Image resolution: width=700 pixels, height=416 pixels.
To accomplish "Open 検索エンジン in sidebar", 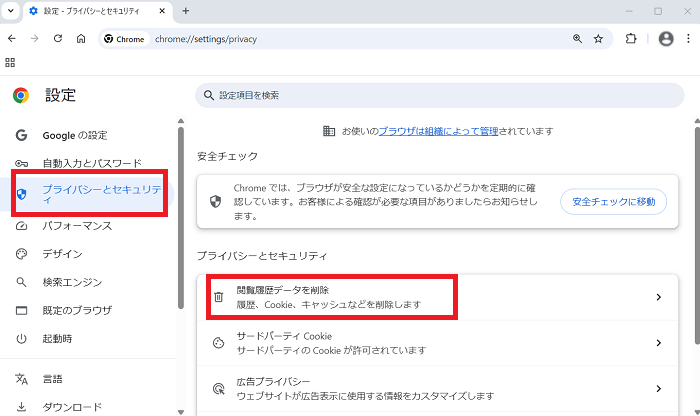I will pyautogui.click(x=72, y=282).
